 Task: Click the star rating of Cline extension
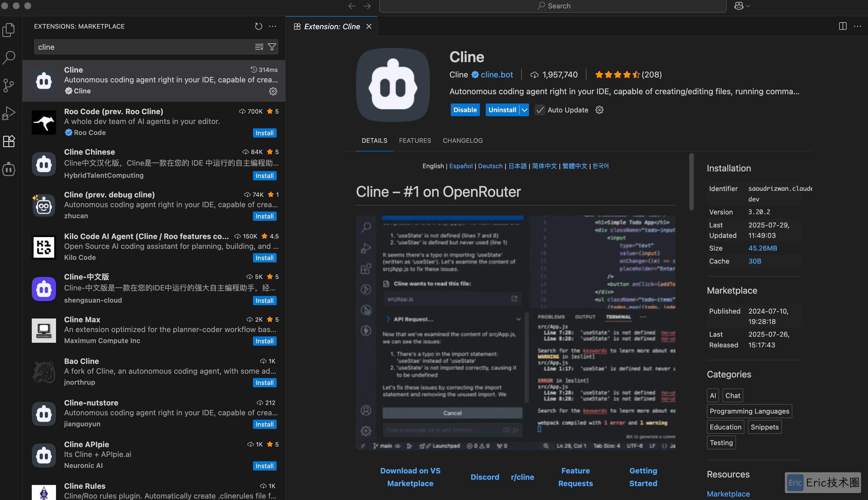tap(617, 75)
